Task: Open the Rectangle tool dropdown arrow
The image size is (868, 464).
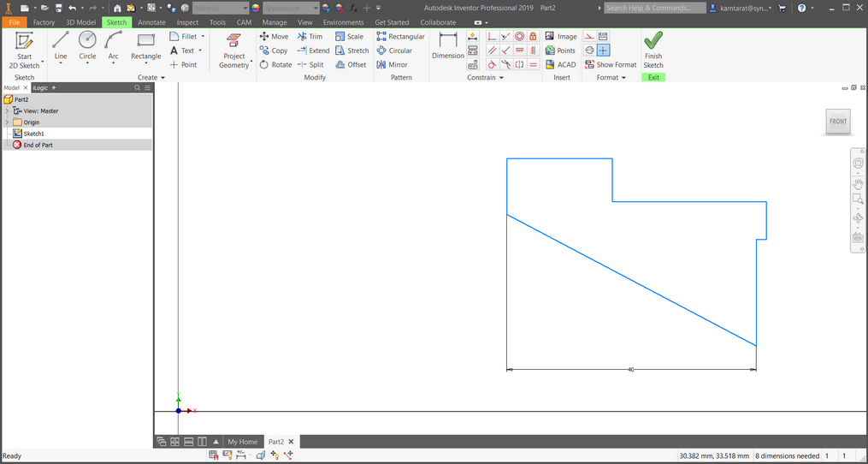Action: click(145, 62)
